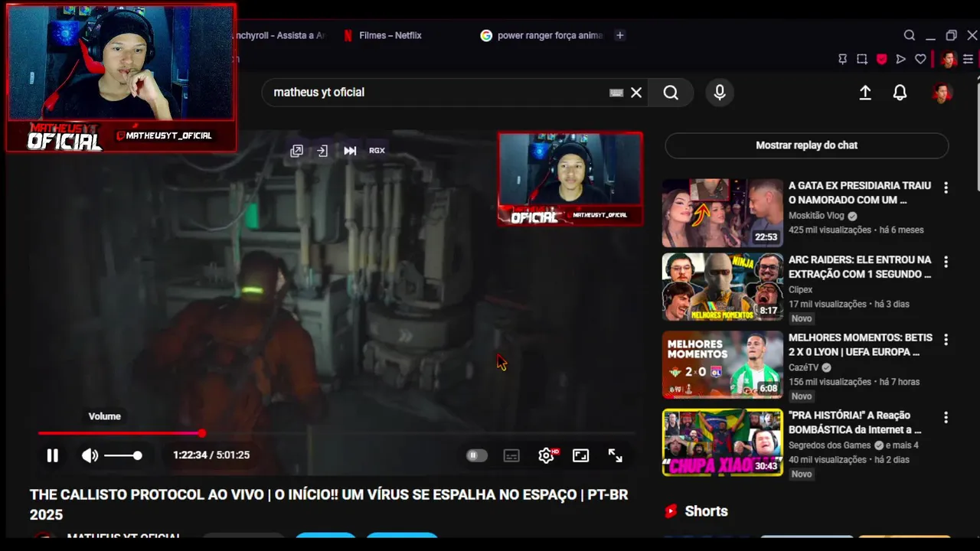Viewport: 980px width, 551px height.
Task: Click the browser pin toolbar icon
Action: point(842,59)
